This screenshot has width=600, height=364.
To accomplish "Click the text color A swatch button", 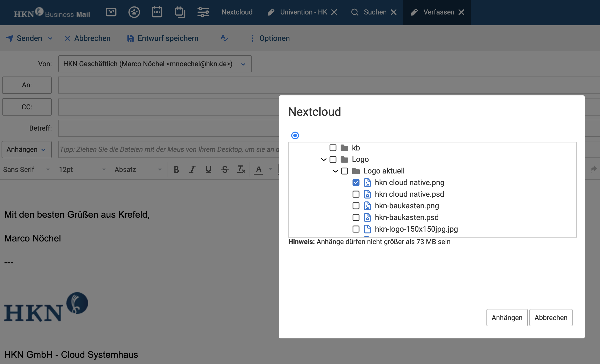I will tap(258, 170).
